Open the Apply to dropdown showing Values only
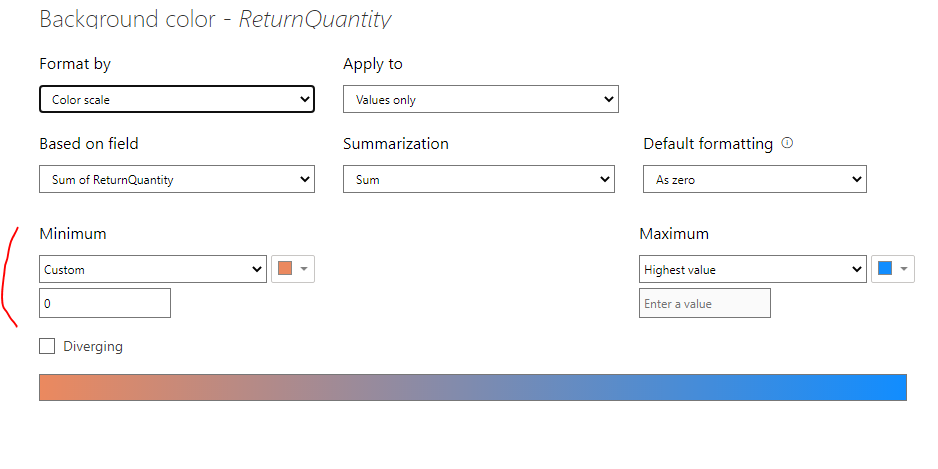The image size is (938, 469). [x=480, y=99]
